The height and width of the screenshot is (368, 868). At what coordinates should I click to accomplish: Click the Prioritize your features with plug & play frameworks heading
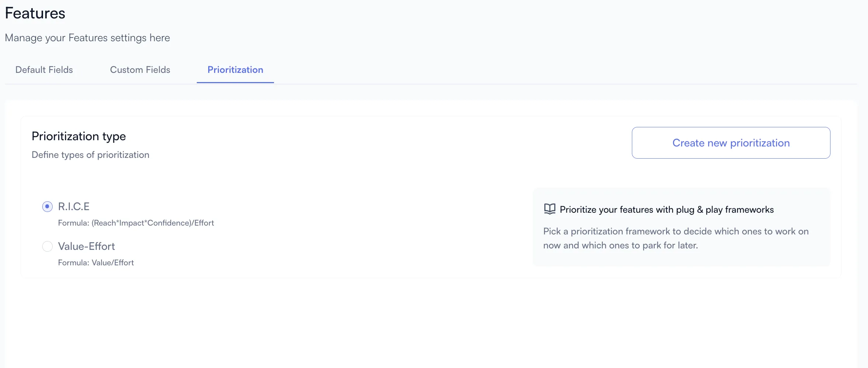click(x=667, y=209)
